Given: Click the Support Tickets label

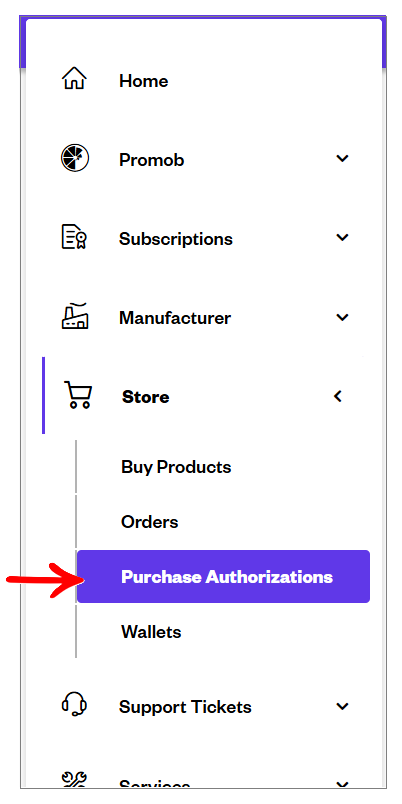Looking at the screenshot, I should click(185, 708).
